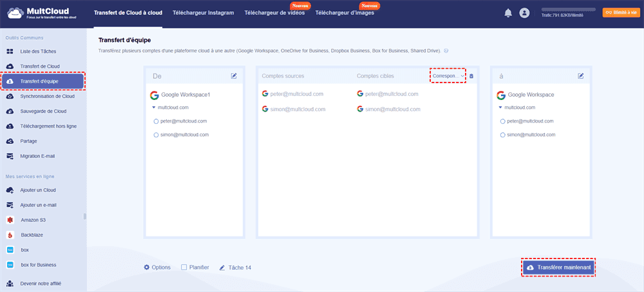Click Transférer maintenant button
Viewport: 644px width, 292px height.
coord(558,268)
